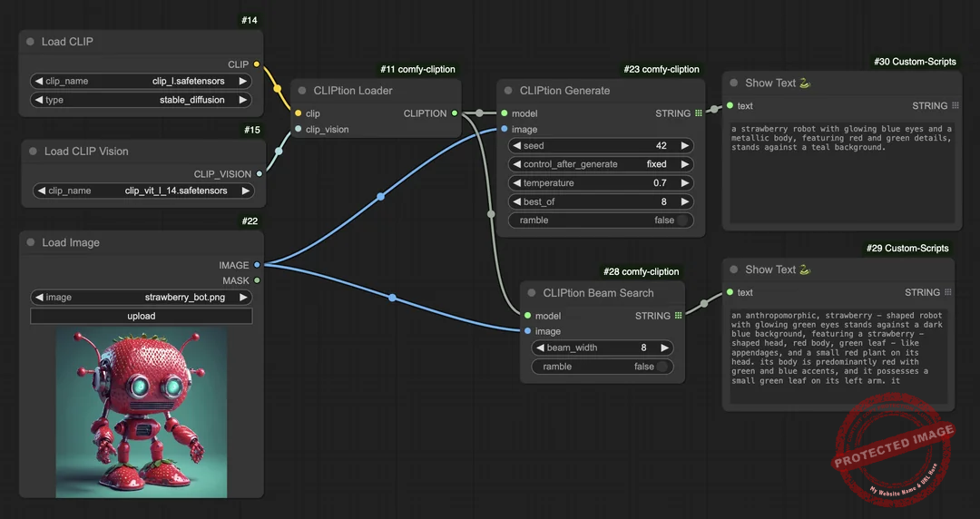Decrease beam_width with the left arrow
The image size is (980, 519).
tap(542, 348)
